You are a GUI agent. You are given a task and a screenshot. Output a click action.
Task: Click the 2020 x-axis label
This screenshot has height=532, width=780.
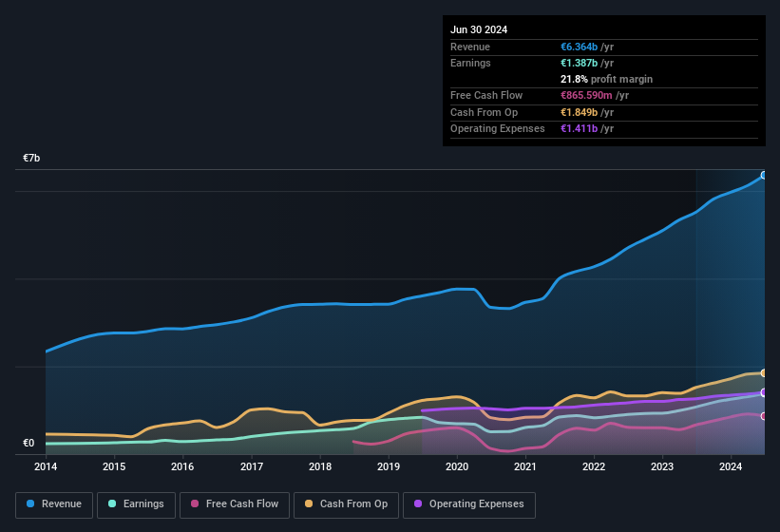(457, 466)
